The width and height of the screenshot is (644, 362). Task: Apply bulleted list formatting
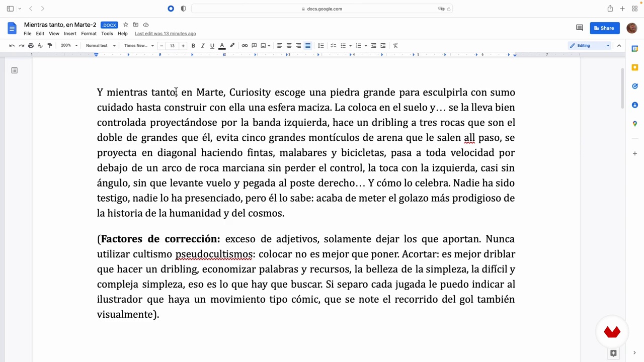(x=343, y=46)
